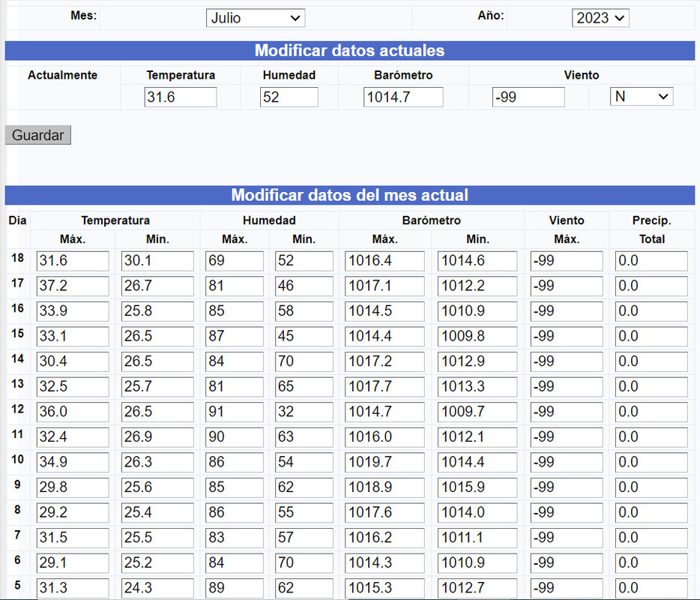The width and height of the screenshot is (700, 600).
Task: Click the 'Mes:' label
Action: pyautogui.click(x=83, y=16)
